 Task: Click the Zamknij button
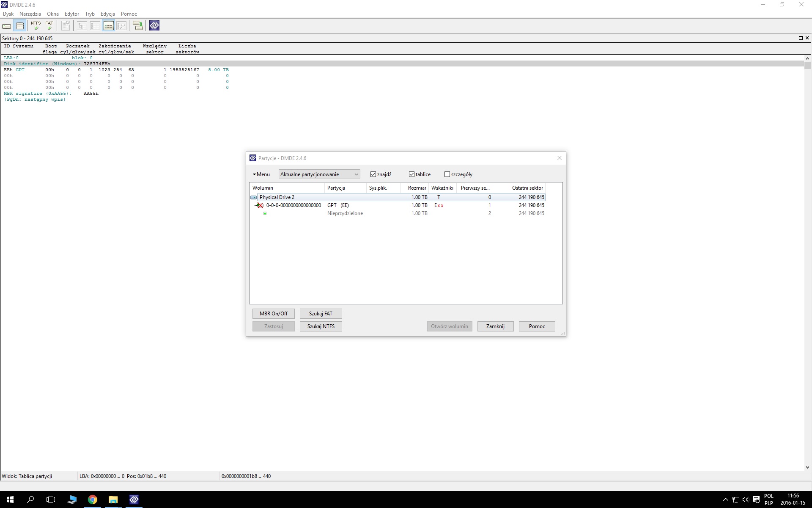(x=495, y=326)
